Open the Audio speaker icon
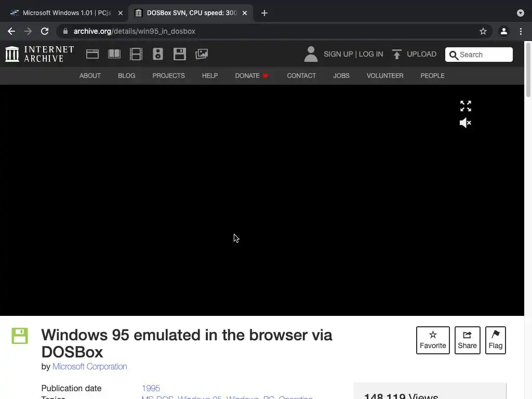The height and width of the screenshot is (399, 532). pos(158,54)
